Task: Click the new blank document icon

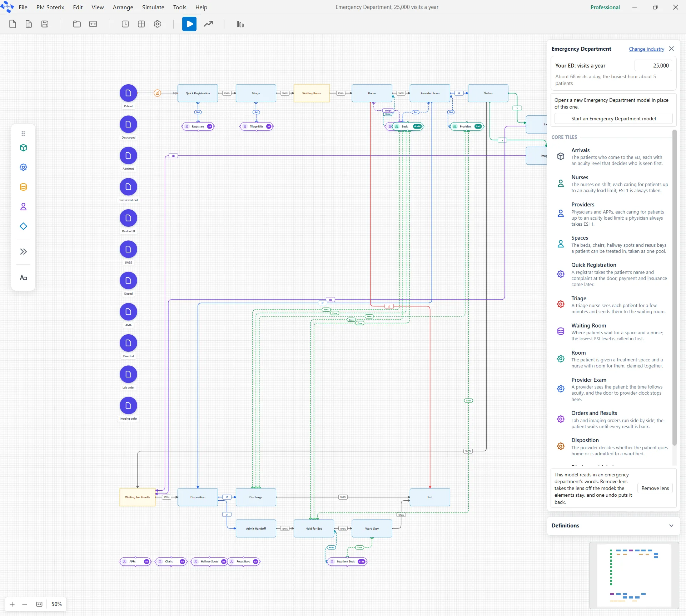Action: point(13,24)
